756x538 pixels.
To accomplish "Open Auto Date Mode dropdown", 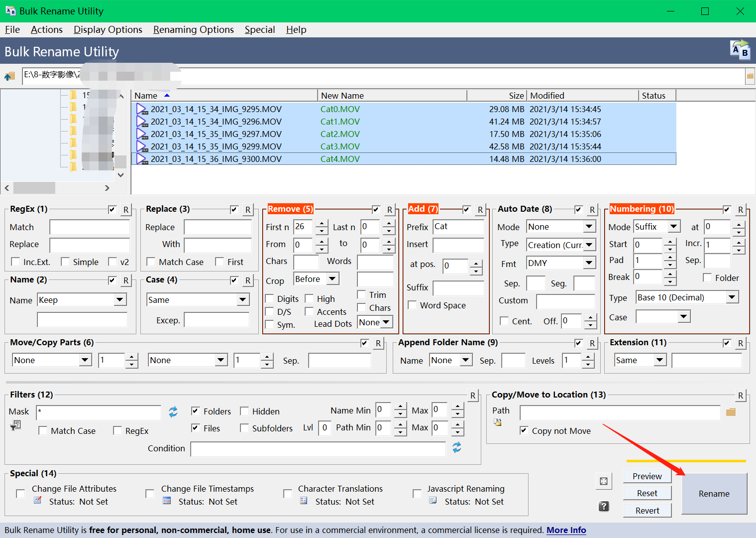I will pyautogui.click(x=589, y=227).
